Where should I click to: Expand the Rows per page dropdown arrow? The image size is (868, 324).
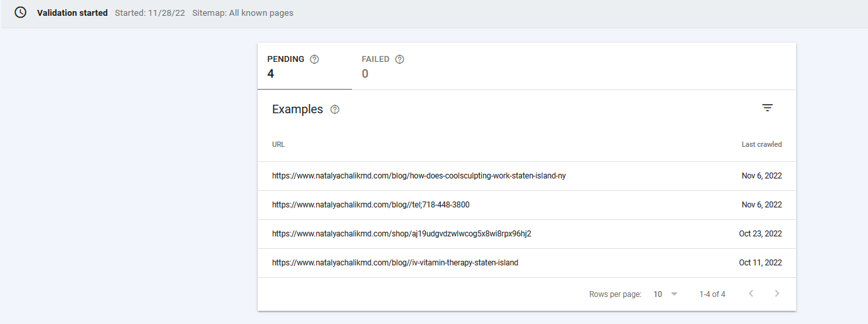point(674,294)
